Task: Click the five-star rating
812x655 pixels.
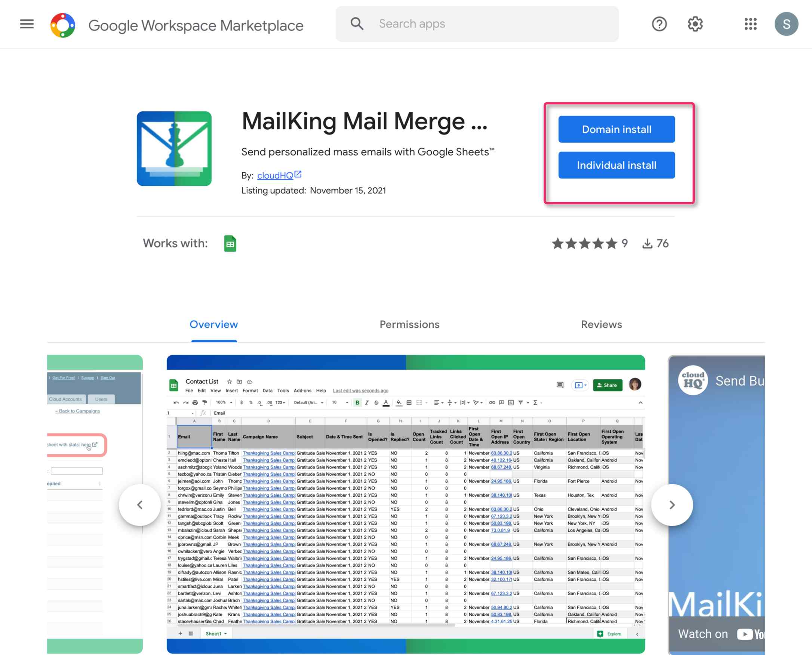Action: tap(584, 243)
